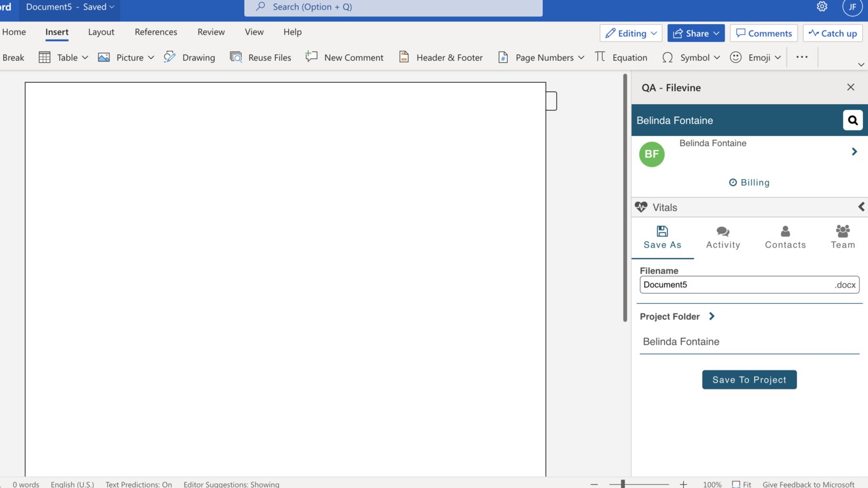
Task: Open the Document5 title dropdown
Action: click(x=70, y=7)
